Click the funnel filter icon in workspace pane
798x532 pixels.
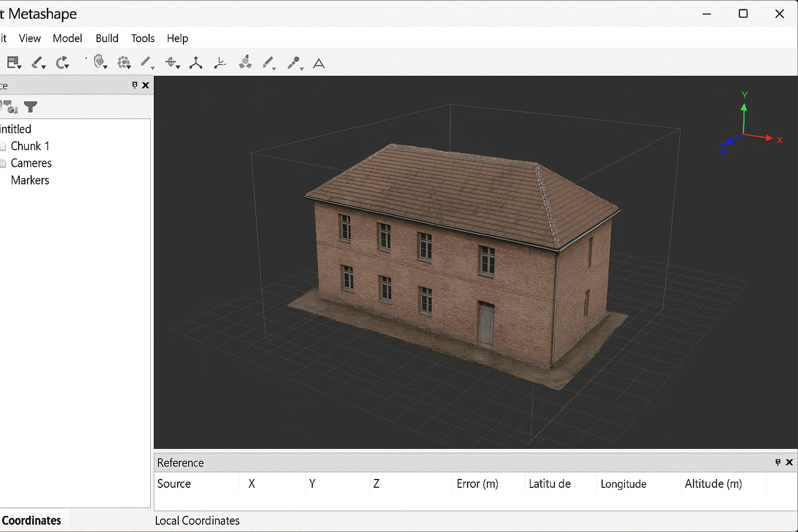pyautogui.click(x=31, y=107)
